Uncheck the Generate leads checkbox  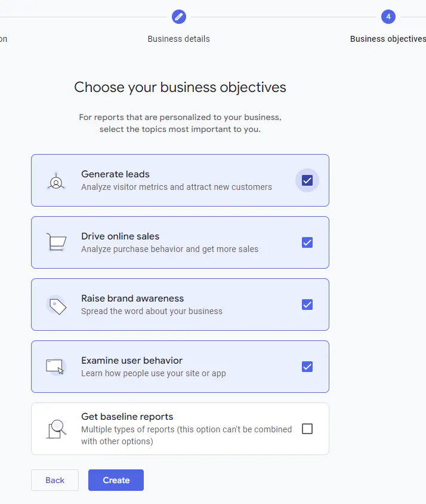pyautogui.click(x=307, y=180)
